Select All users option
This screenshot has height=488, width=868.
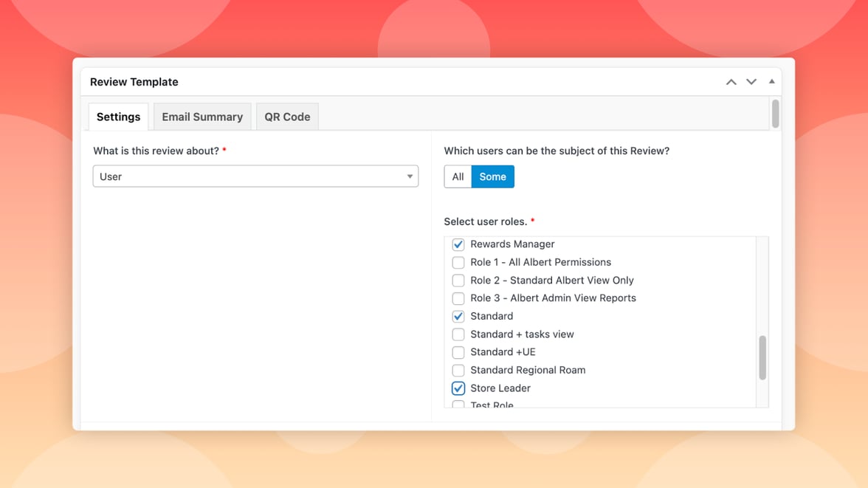[x=458, y=176]
